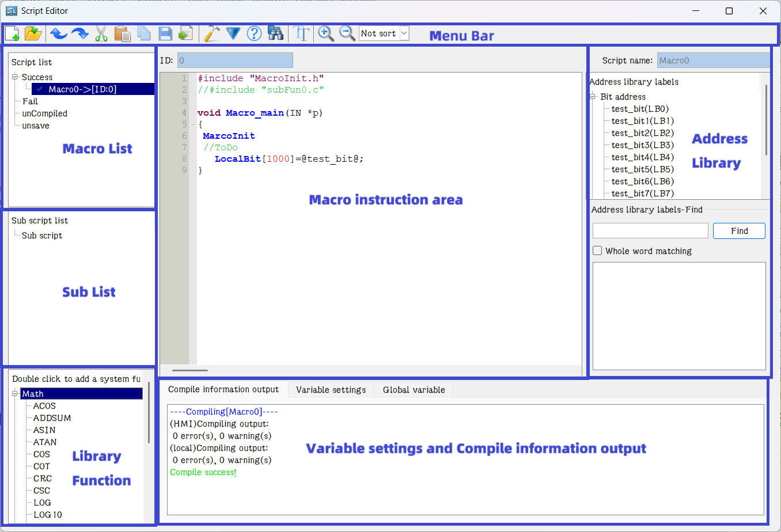Collapse the Success node in Script list
Image resolution: width=781 pixels, height=532 pixels.
coord(15,77)
